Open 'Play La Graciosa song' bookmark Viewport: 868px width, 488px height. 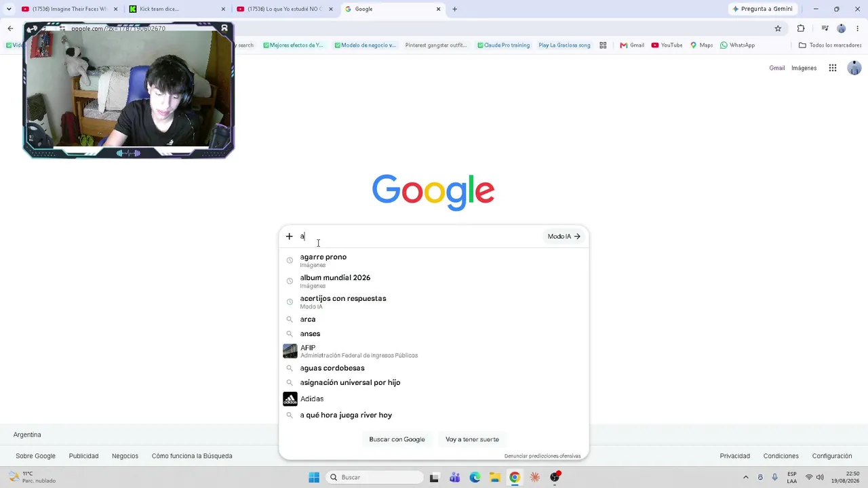pos(564,45)
